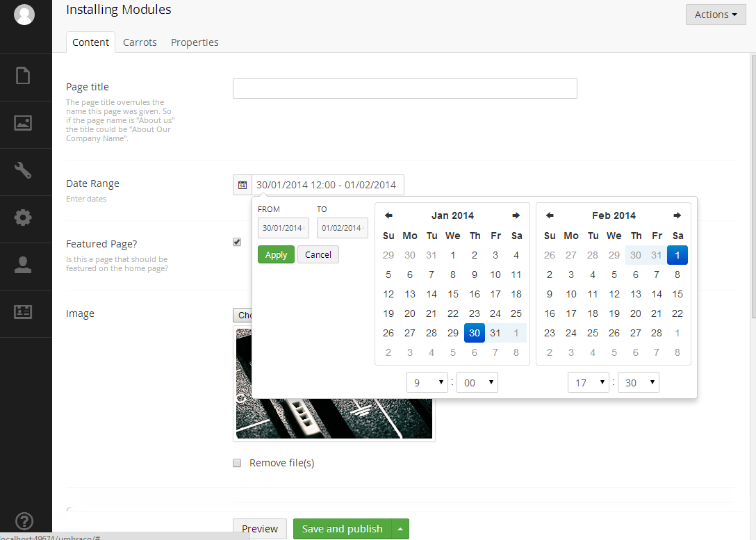
Task: Click the calendar icon beside Date Range
Action: pyautogui.click(x=243, y=185)
